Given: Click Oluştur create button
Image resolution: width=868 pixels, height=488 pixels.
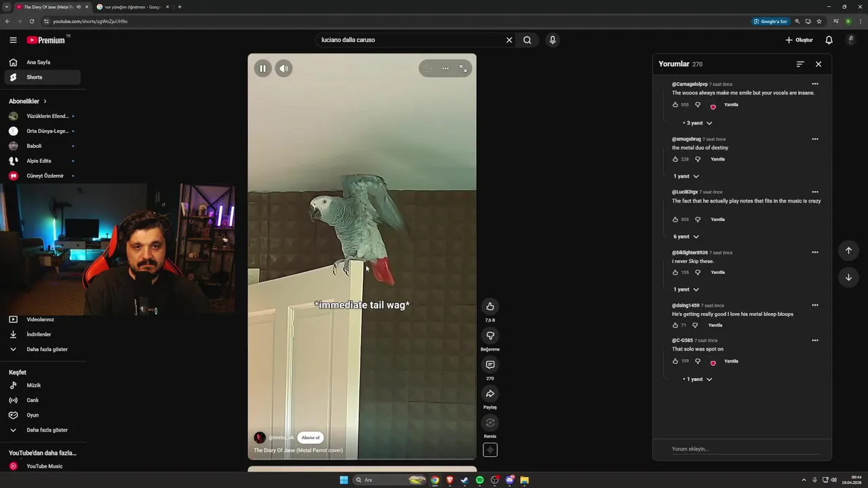Looking at the screenshot, I should (799, 40).
